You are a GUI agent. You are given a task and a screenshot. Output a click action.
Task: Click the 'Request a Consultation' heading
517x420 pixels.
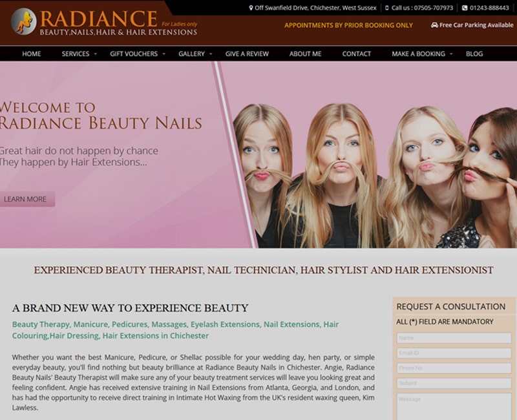(450, 306)
